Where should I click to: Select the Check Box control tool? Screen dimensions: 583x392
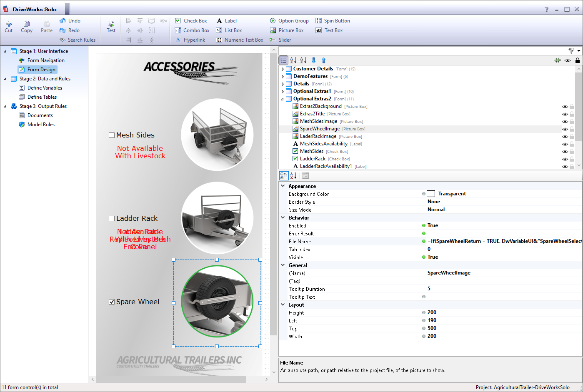coord(191,20)
